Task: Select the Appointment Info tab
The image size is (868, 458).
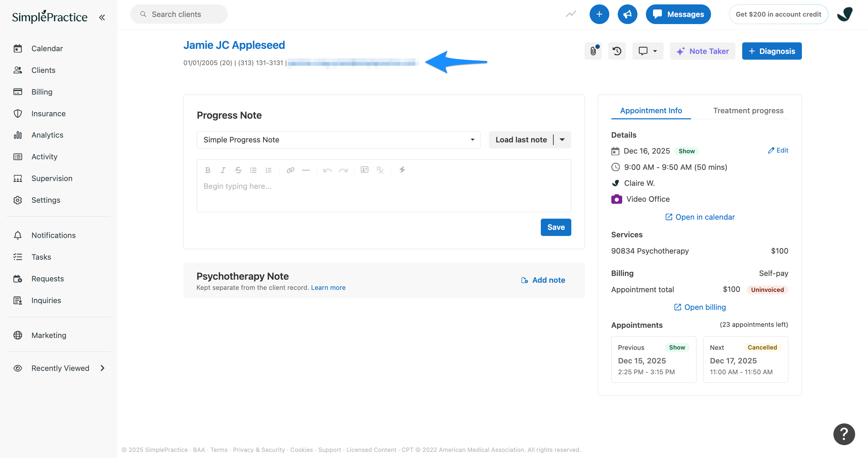Action: (651, 111)
